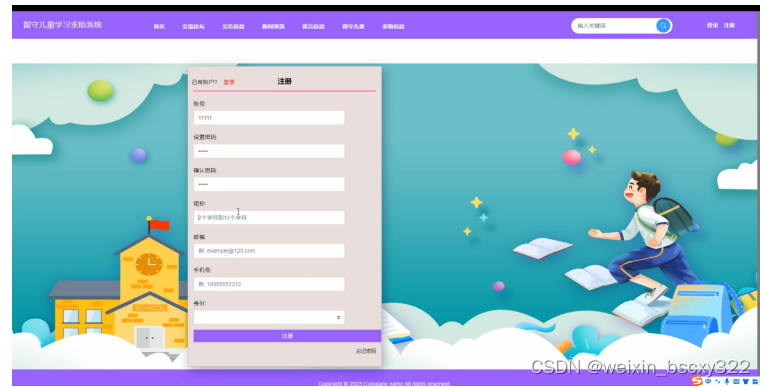Click the 注册 heading in form
Screen dimensions: 765x387
[x=284, y=81]
